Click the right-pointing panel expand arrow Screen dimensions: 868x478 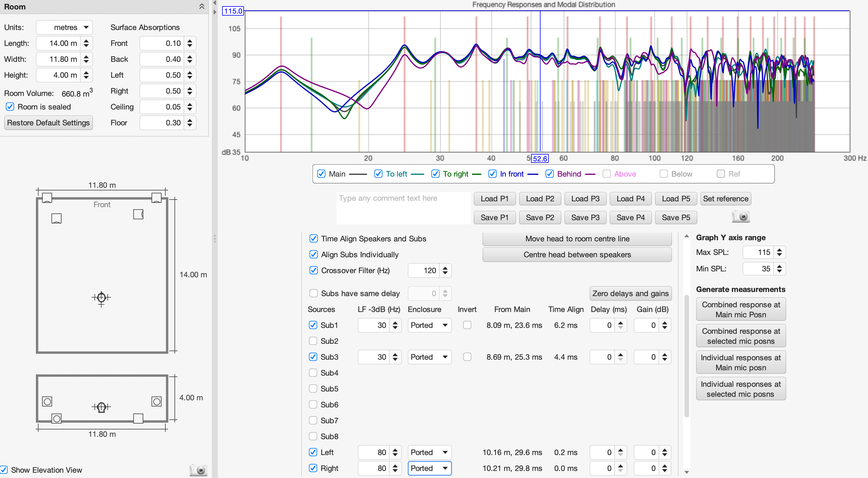tap(215, 12)
